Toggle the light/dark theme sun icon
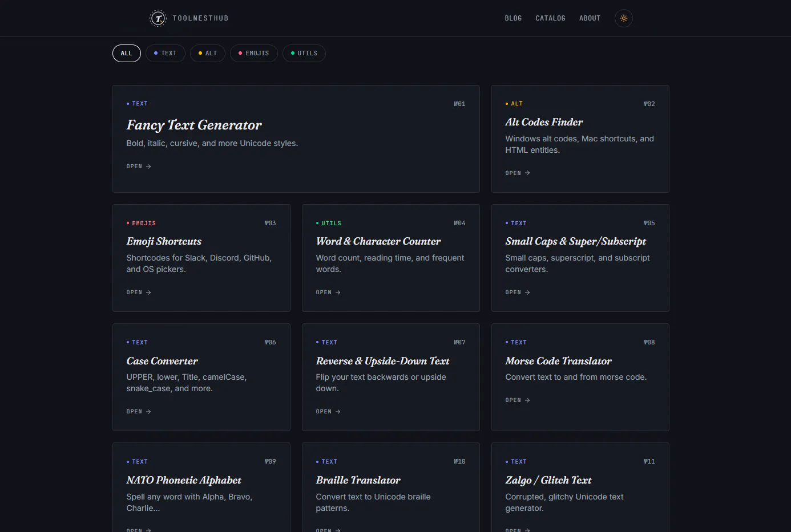Image resolution: width=791 pixels, height=532 pixels. point(624,18)
